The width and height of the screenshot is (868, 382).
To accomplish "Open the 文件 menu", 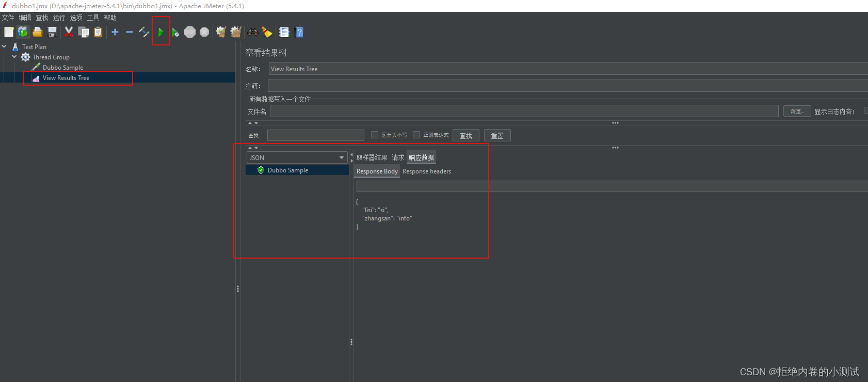I will [8, 18].
